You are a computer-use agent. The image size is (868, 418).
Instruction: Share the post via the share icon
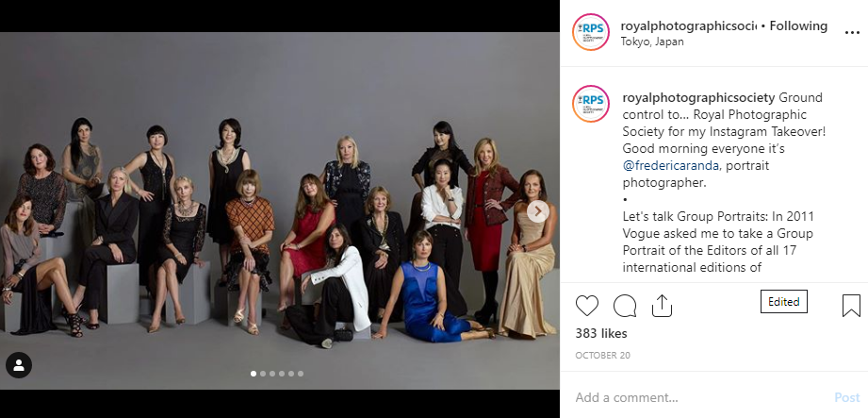tap(662, 306)
